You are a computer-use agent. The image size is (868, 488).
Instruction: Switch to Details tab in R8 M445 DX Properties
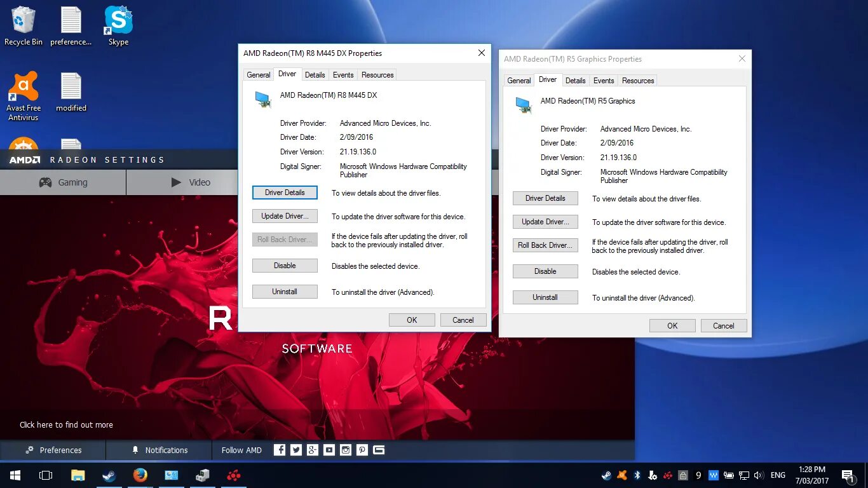(315, 75)
